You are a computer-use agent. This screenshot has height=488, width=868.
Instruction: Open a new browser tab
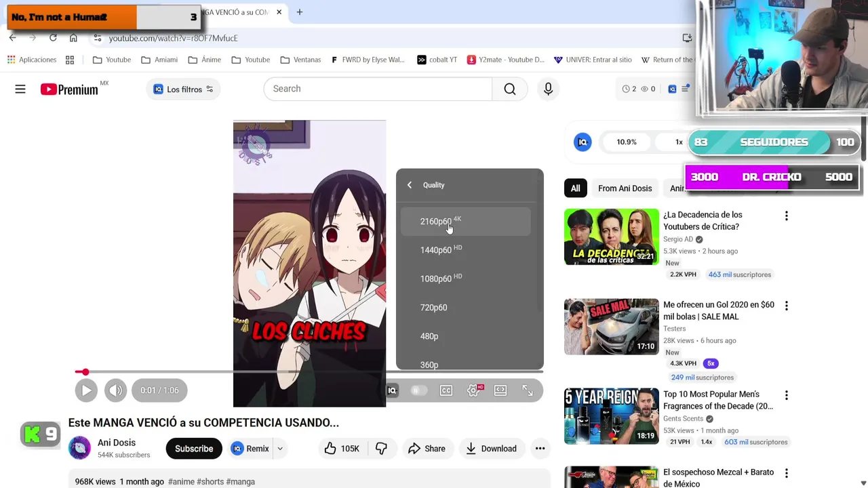click(x=300, y=12)
